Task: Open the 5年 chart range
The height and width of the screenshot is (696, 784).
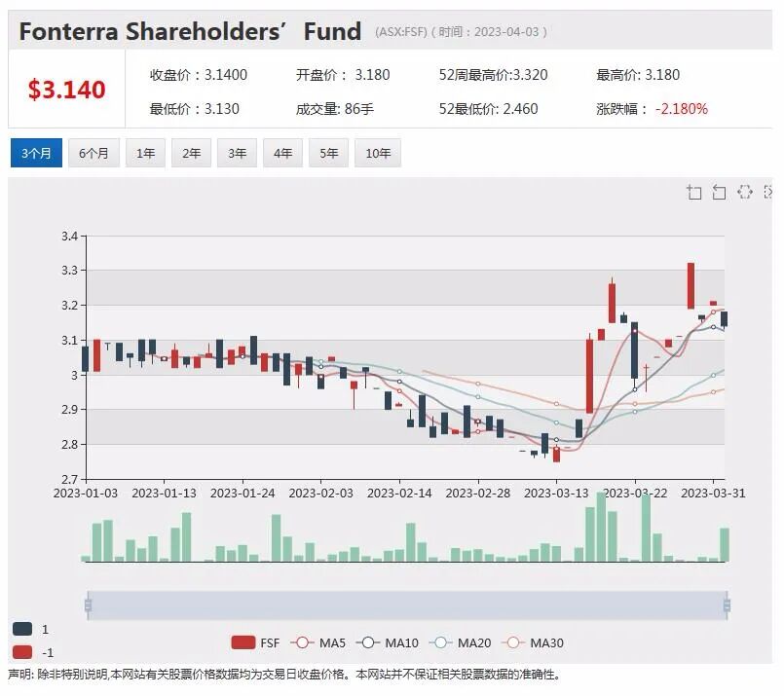Action: tap(328, 153)
